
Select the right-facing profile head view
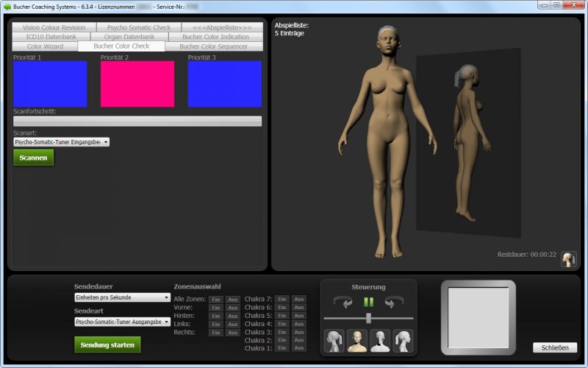point(403,341)
